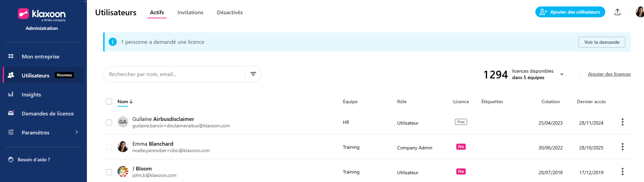Select the checkbox next to J Bloom
Image resolution: width=644 pixels, height=182 pixels.
click(109, 172)
